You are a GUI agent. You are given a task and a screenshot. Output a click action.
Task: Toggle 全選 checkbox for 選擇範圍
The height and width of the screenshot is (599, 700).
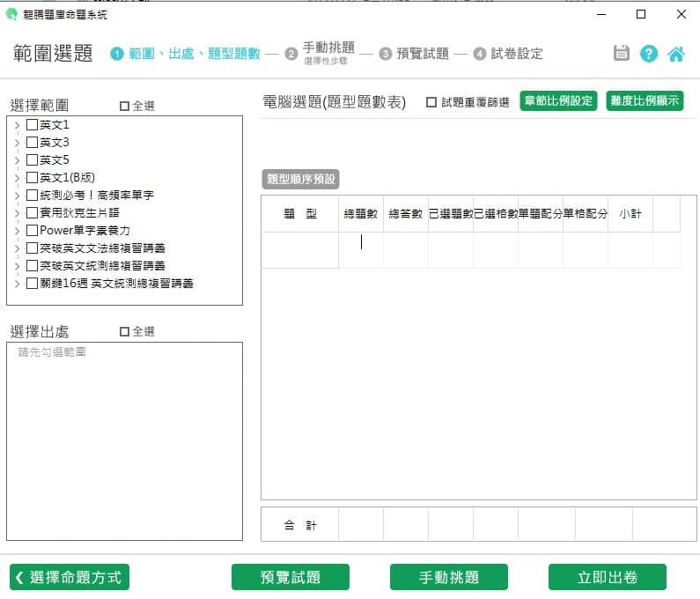[x=124, y=106]
